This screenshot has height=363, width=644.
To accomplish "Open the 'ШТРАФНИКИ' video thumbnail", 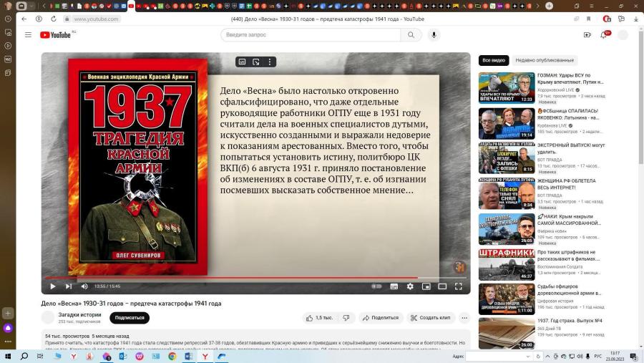I will 507,264.
